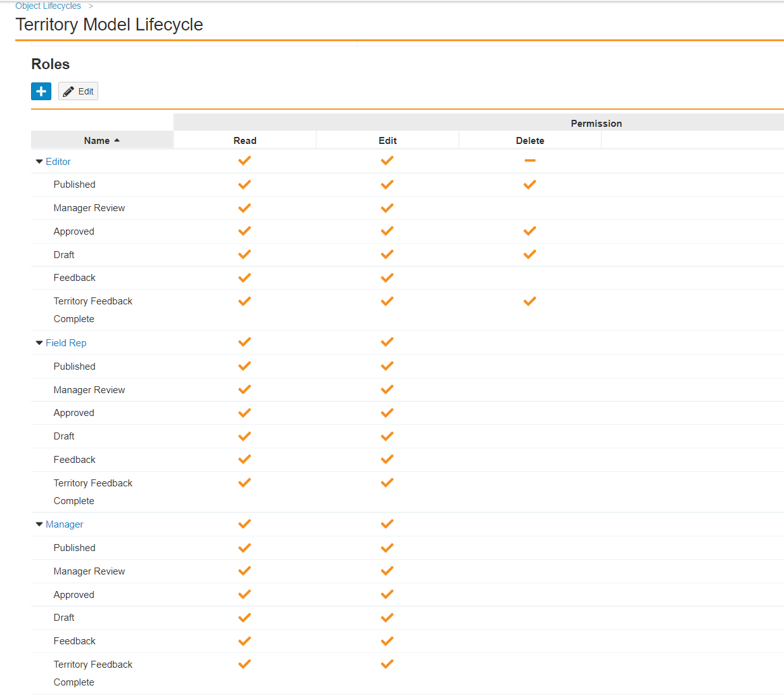The width and height of the screenshot is (784, 695).
Task: Click Manager Draft Read checkmark
Action: (245, 618)
